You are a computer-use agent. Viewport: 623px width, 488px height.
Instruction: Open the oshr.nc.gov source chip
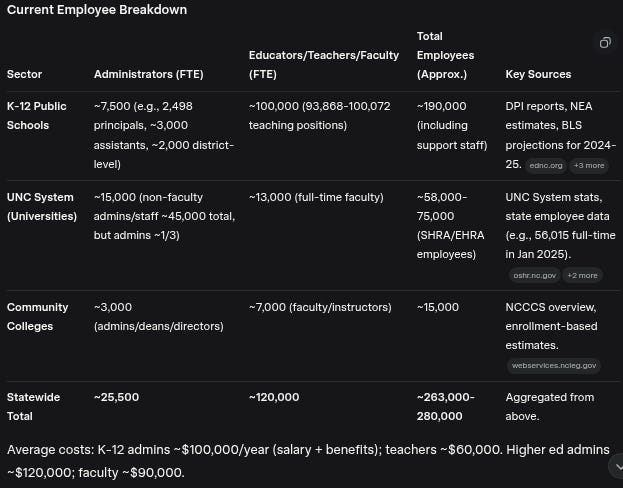534,275
